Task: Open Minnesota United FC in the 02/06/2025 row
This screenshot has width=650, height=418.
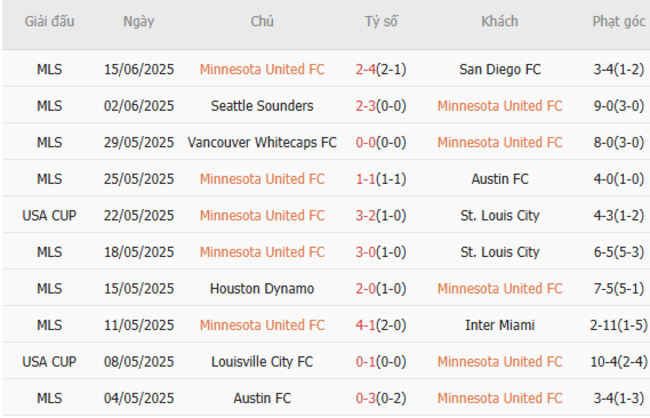Action: pyautogui.click(x=500, y=106)
